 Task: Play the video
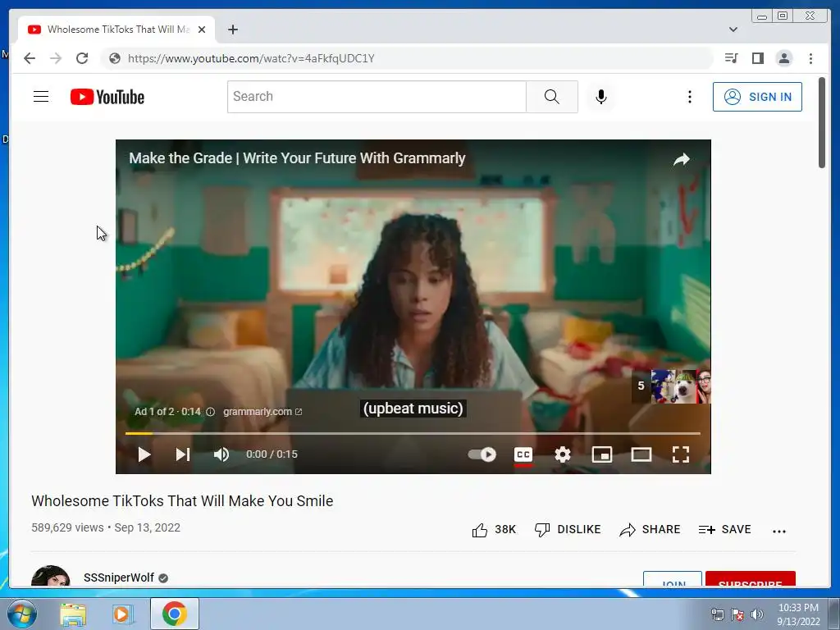pos(144,454)
